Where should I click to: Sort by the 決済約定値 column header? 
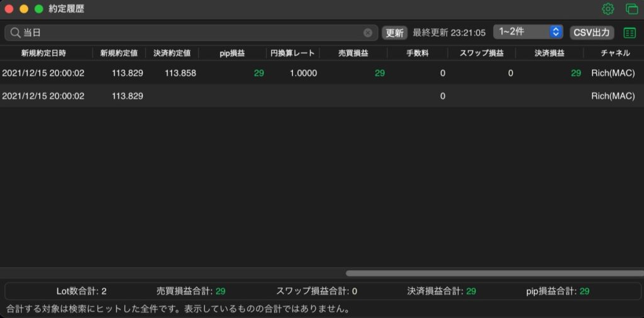[172, 53]
